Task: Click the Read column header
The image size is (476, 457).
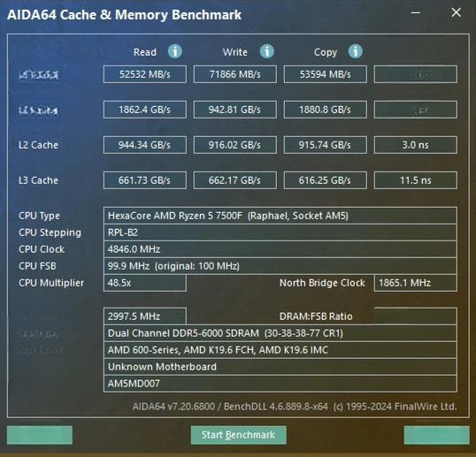Action: click(145, 52)
